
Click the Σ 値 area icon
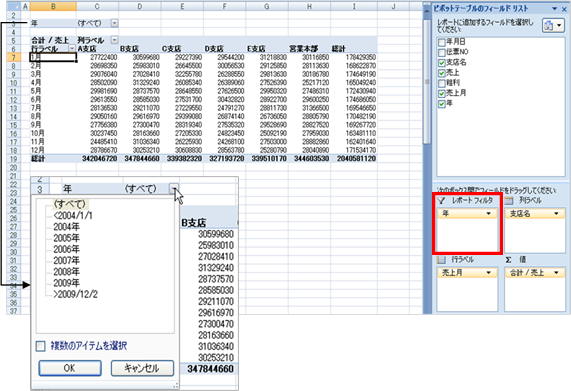click(x=508, y=260)
